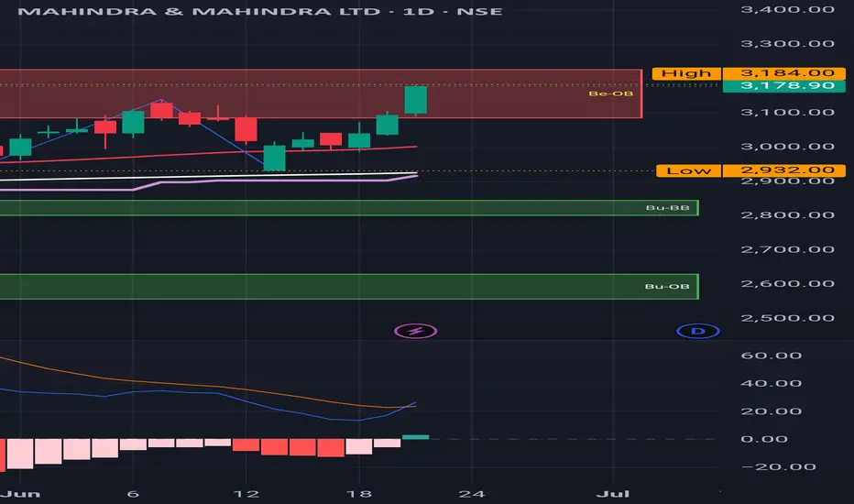The image size is (854, 504).
Task: Click the 6 date label on time axis
Action: click(133, 494)
